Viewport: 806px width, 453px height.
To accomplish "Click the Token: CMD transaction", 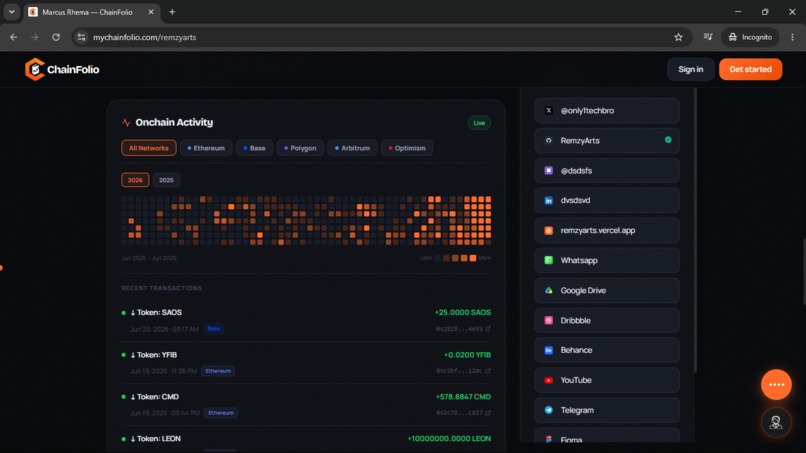I will [x=306, y=404].
